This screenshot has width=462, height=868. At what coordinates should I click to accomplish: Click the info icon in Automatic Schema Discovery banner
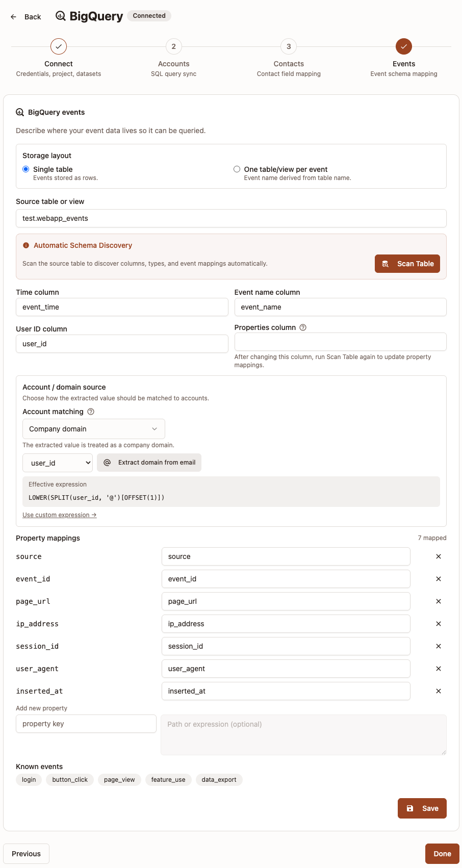point(26,245)
